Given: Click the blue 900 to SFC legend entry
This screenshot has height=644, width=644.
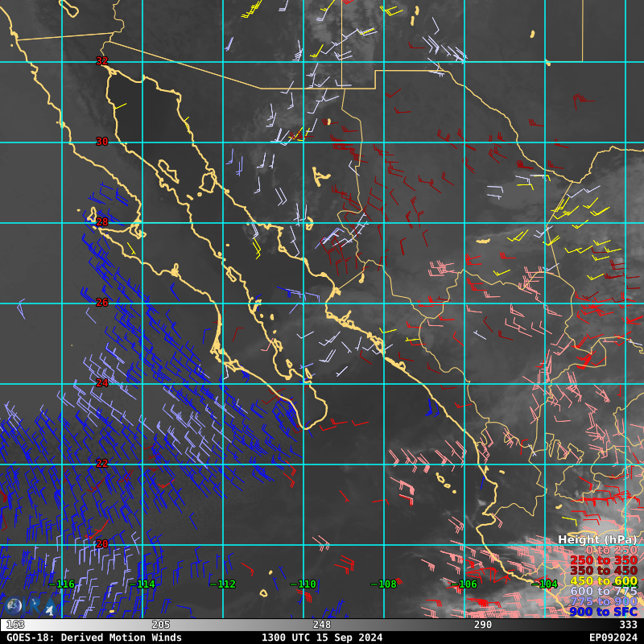Looking at the screenshot, I should coord(603,612).
